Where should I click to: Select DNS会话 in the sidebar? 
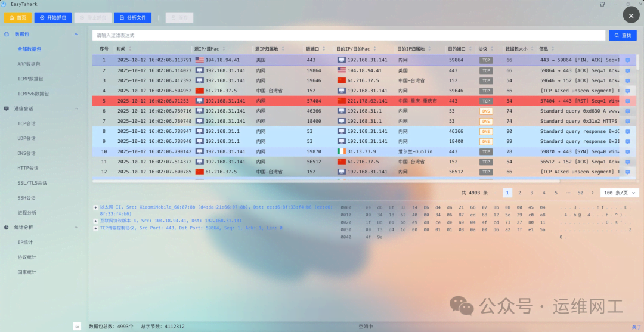(27, 153)
